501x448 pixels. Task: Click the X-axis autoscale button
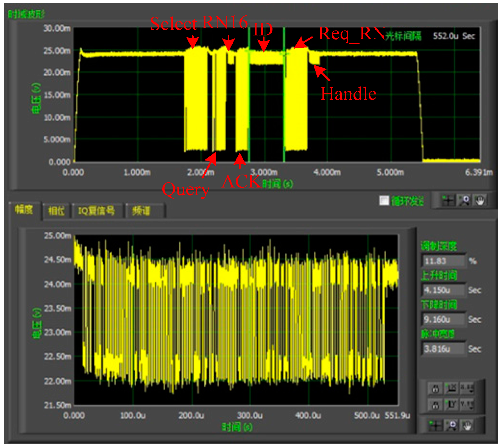(x=451, y=388)
